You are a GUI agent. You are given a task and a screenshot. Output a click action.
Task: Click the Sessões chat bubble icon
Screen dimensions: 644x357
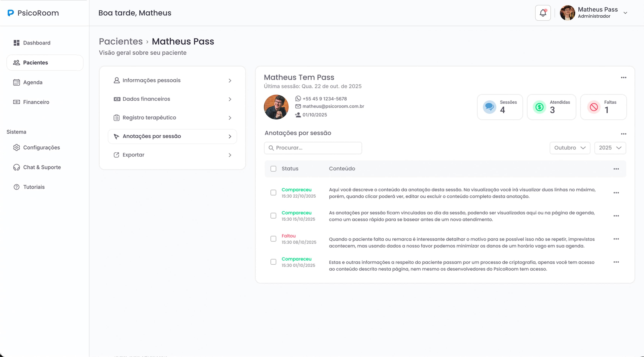489,107
